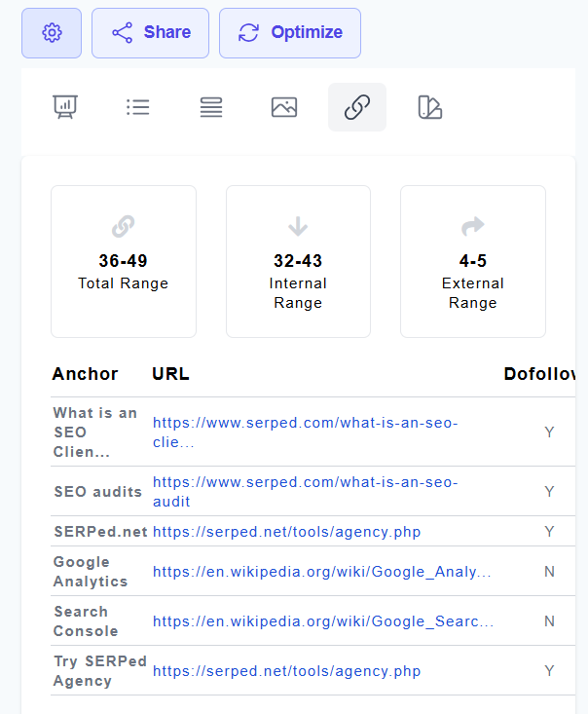Click the URL column header
The image size is (588, 714).
(x=170, y=374)
